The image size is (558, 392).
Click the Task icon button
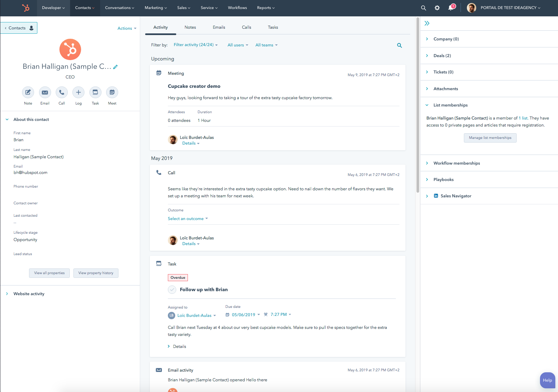95,92
